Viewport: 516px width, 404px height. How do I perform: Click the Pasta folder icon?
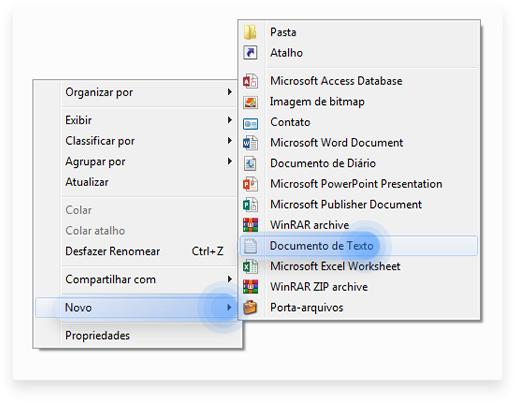click(250, 32)
